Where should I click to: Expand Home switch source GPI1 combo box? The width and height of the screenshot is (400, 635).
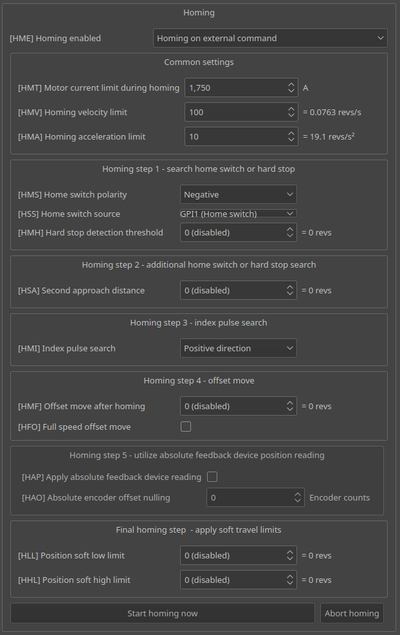click(238, 213)
